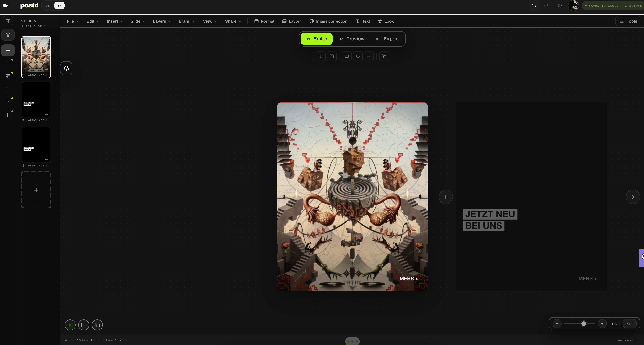Viewport: 644px width, 345px height.
Task: Switch to the 03 Export tab
Action: (x=387, y=39)
